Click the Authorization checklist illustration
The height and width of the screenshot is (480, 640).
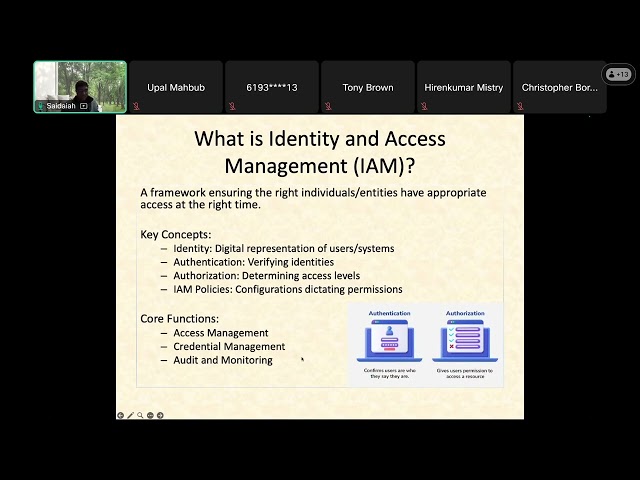coord(465,340)
